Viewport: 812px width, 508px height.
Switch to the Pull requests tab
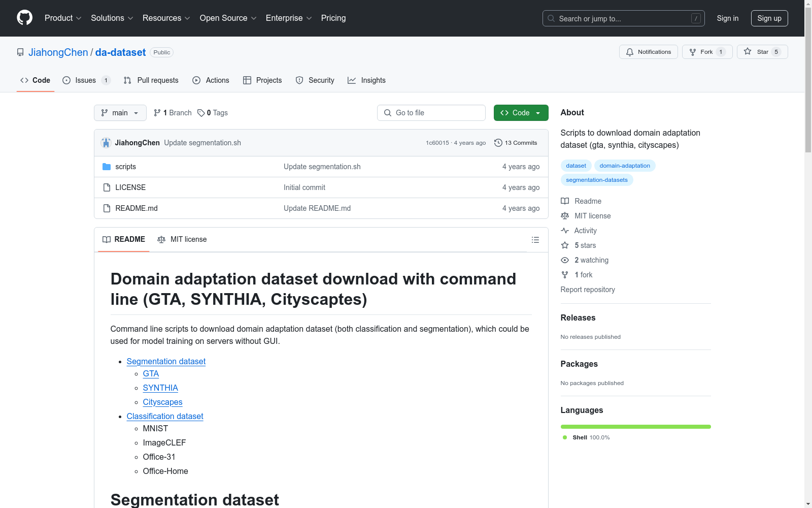(x=151, y=80)
